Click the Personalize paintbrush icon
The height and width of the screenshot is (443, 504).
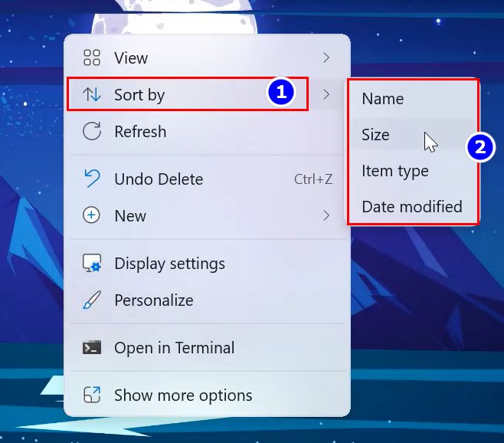click(x=92, y=300)
